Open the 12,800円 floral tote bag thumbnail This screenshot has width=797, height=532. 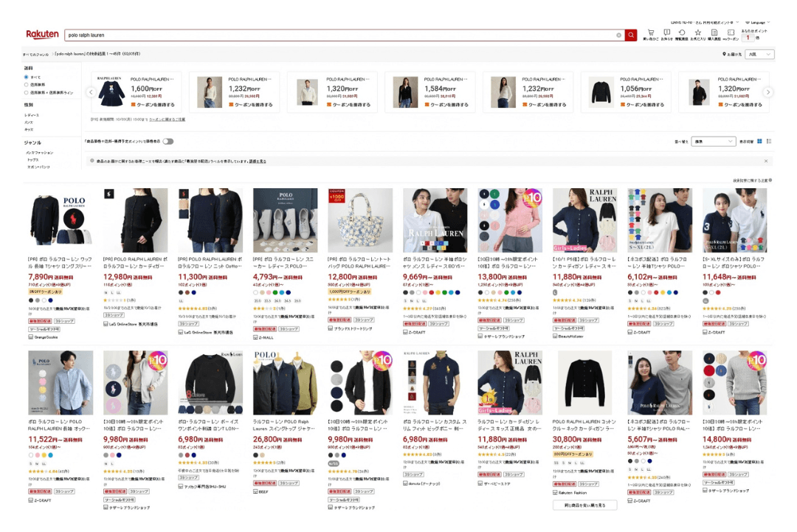coord(360,221)
